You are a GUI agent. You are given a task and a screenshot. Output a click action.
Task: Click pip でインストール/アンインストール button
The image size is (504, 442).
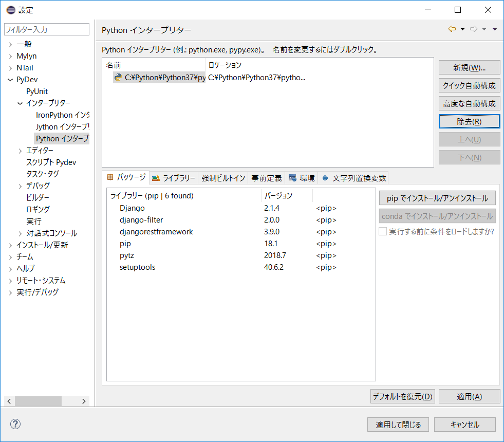point(437,198)
